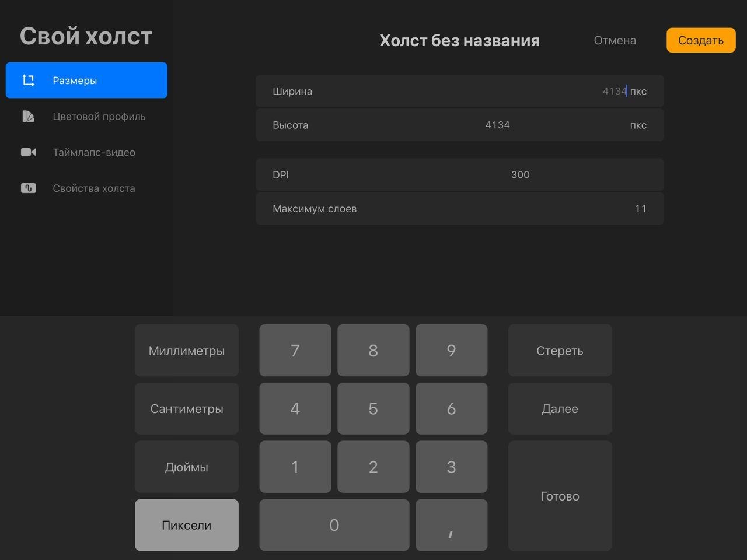Select the Пиксели unit button
Screen dimensions: 747x560
pos(187,525)
